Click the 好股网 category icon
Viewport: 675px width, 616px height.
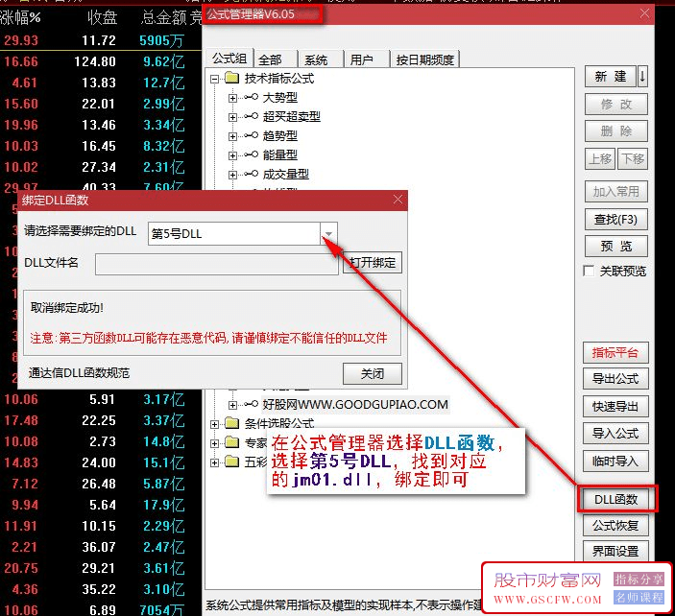pyautogui.click(x=251, y=404)
